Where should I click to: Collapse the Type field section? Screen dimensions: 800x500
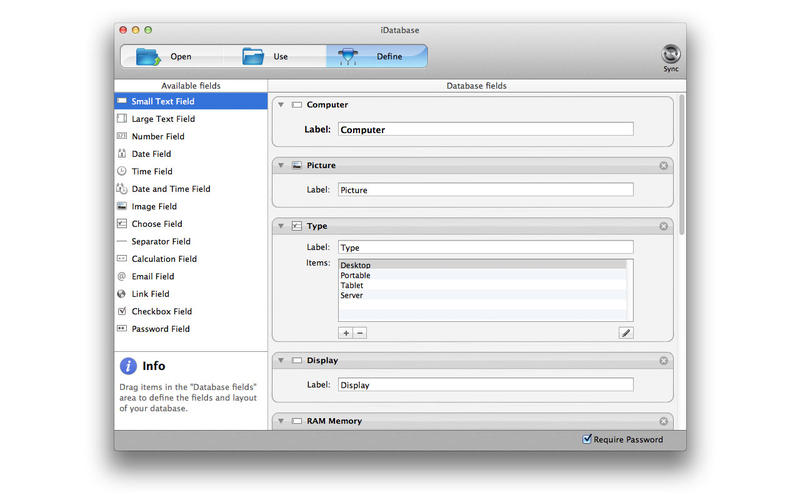tap(283, 226)
